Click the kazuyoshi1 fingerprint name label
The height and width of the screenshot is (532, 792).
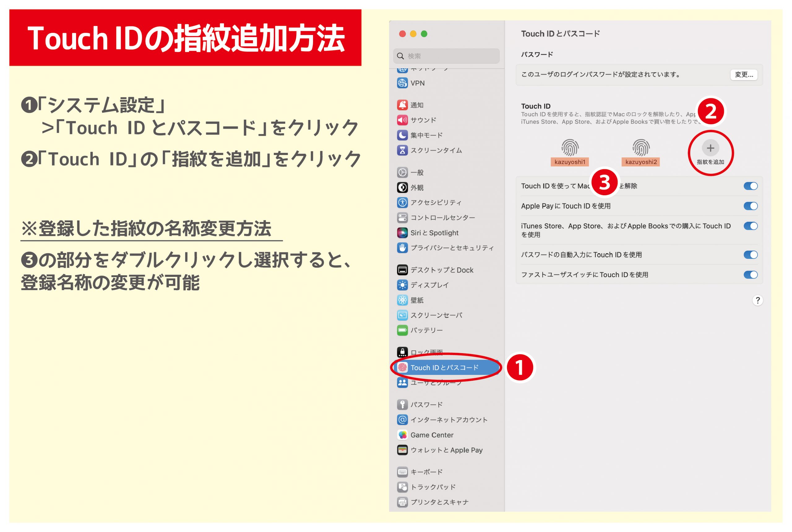pyautogui.click(x=570, y=162)
